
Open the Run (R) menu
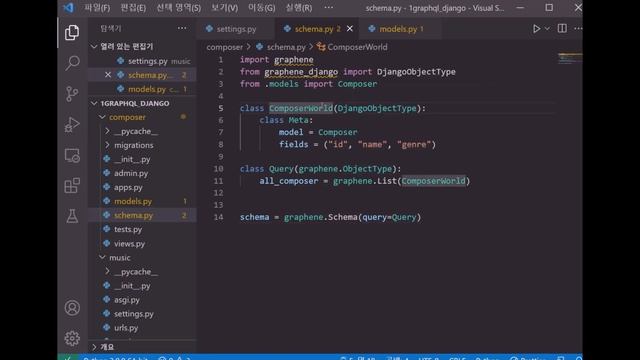299,8
